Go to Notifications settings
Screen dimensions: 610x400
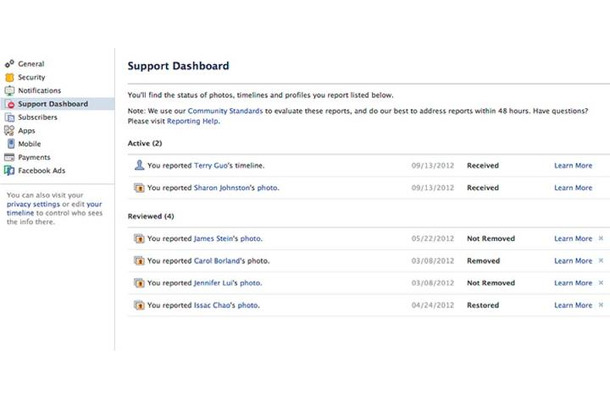click(x=39, y=90)
